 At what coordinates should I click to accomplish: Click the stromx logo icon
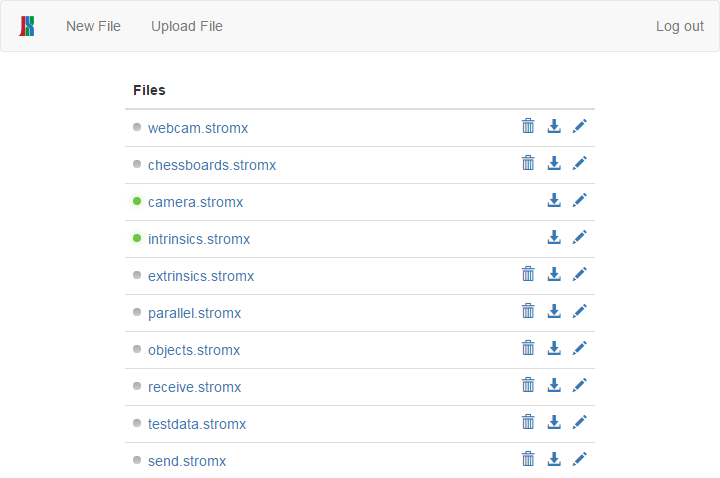tap(27, 26)
